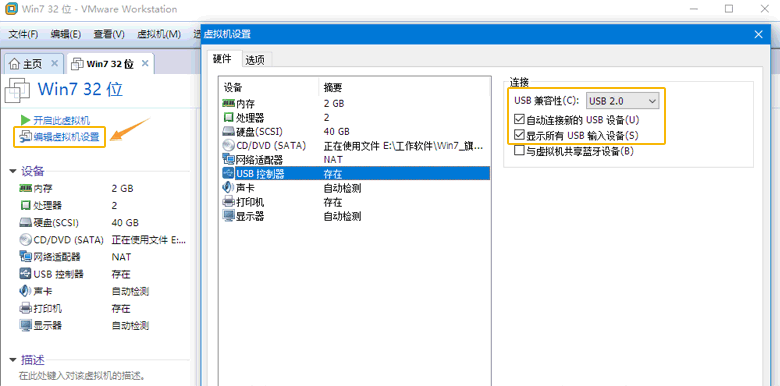Open the 查看(V) menu

pyautogui.click(x=109, y=34)
